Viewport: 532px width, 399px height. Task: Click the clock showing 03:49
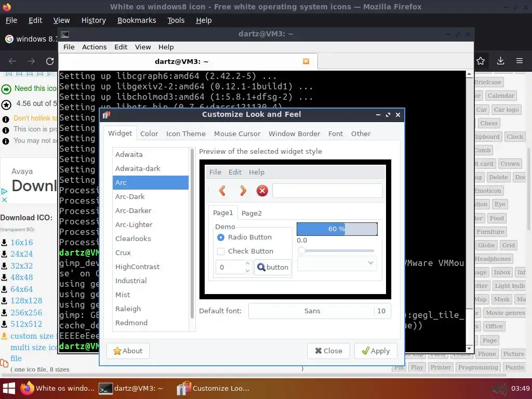tap(520, 389)
